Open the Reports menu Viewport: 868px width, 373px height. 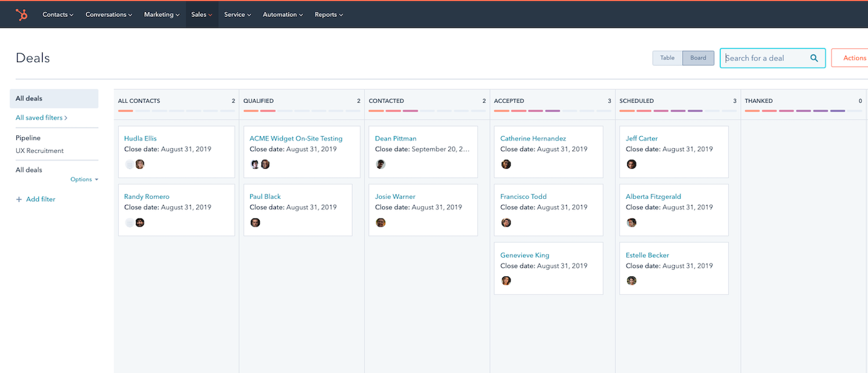pos(329,14)
